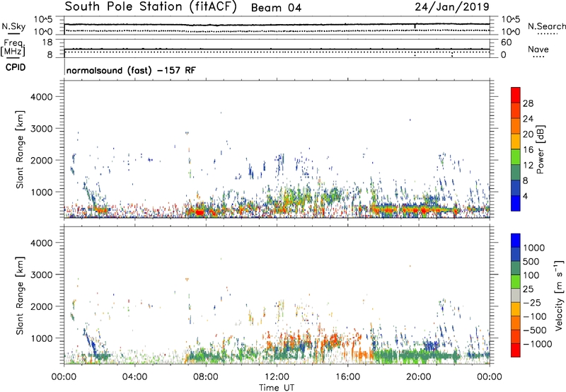
Task: Click the '1000' range tick of the Velocity panel
Action: [x=41, y=338]
